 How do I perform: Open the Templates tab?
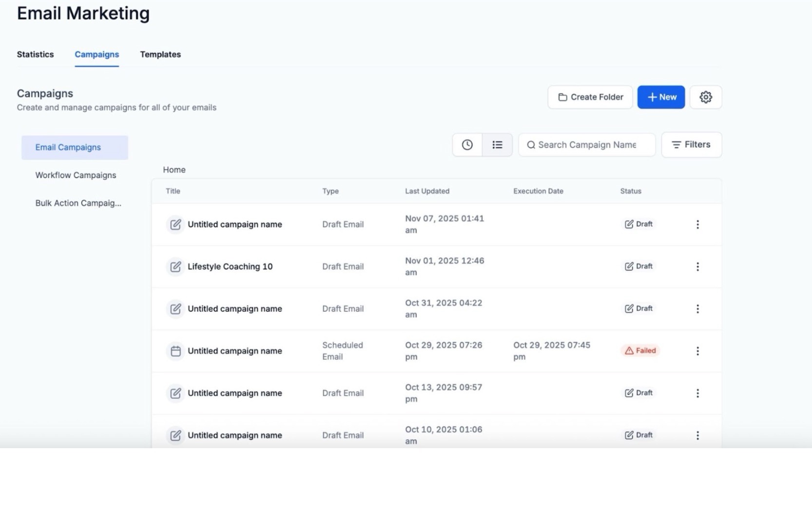(160, 55)
